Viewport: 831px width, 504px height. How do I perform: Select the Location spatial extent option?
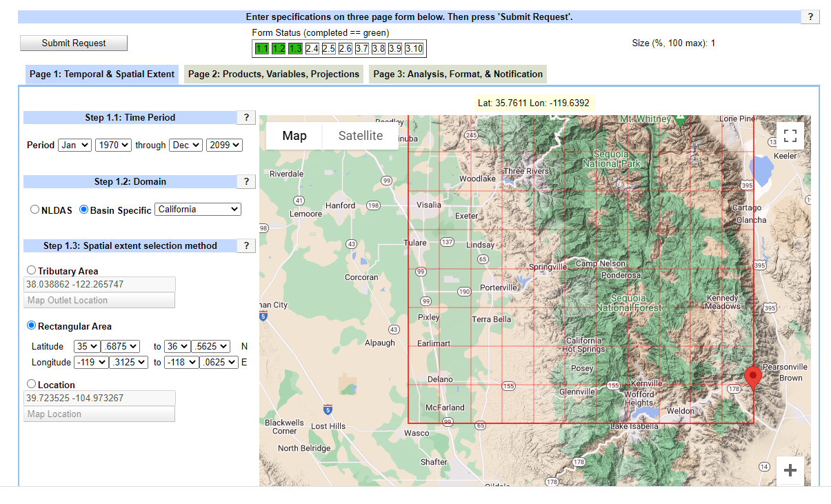click(x=31, y=384)
